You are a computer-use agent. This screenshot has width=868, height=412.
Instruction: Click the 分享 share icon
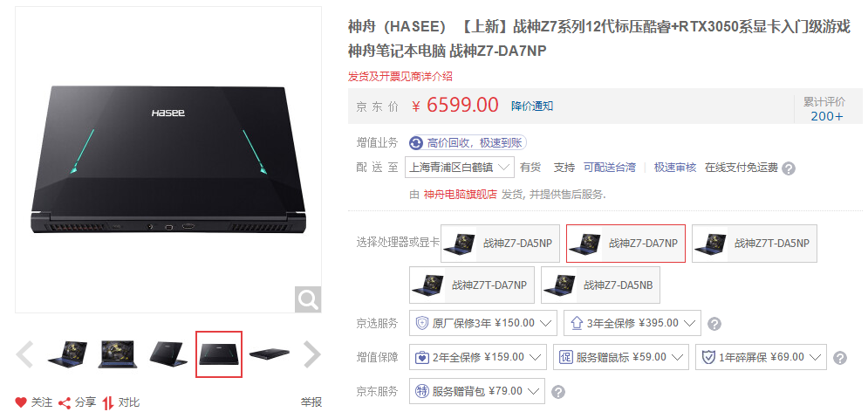coord(65,402)
